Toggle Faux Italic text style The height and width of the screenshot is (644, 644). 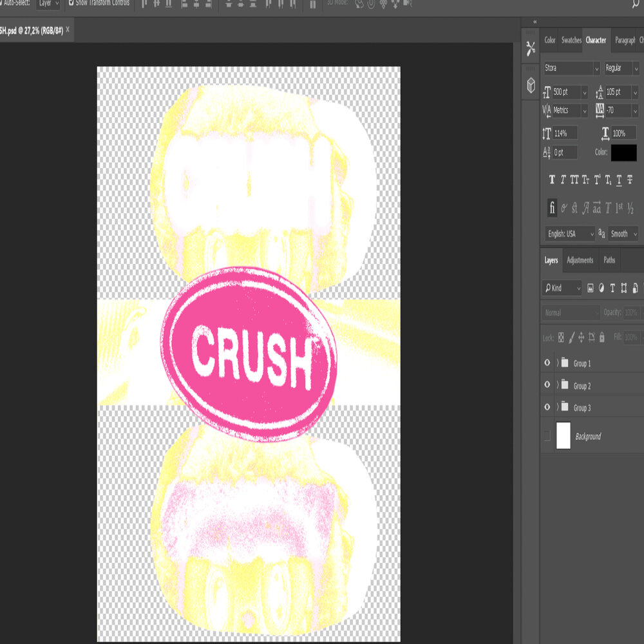click(x=563, y=180)
